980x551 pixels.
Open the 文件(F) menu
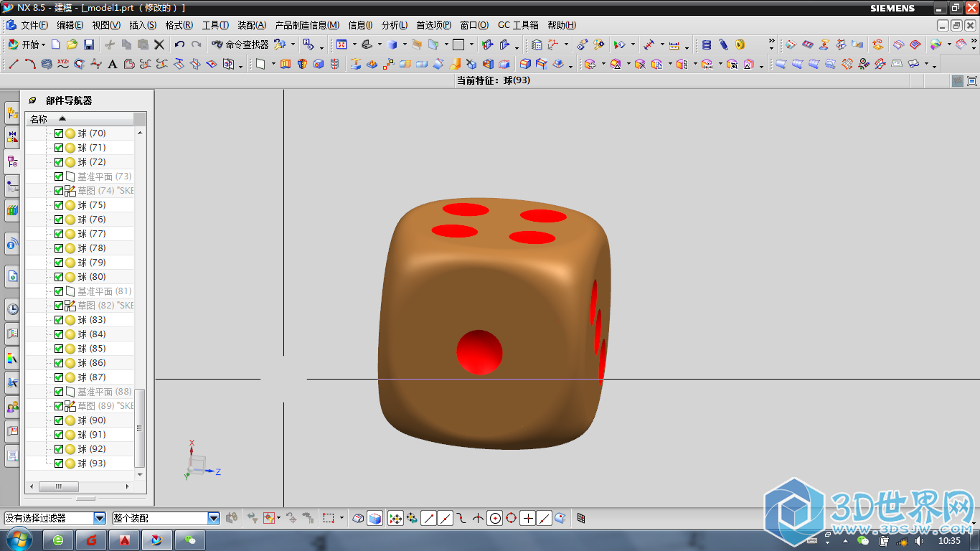point(34,25)
